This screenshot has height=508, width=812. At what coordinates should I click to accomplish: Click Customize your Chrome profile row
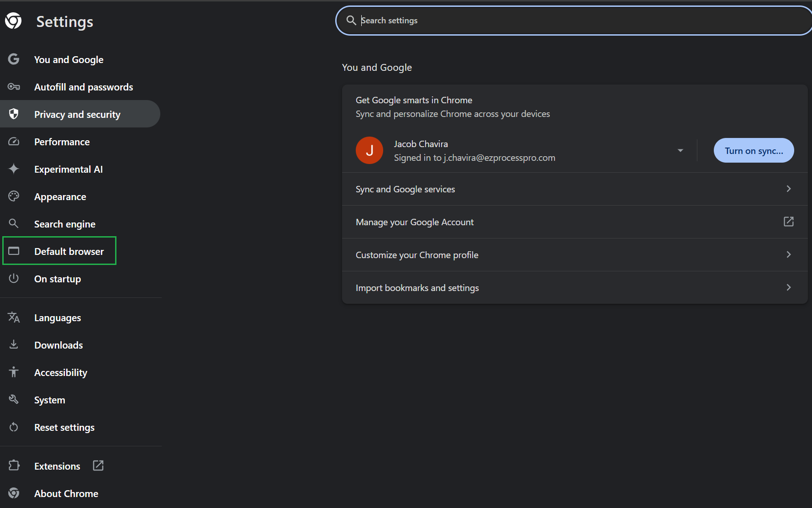pyautogui.click(x=575, y=254)
